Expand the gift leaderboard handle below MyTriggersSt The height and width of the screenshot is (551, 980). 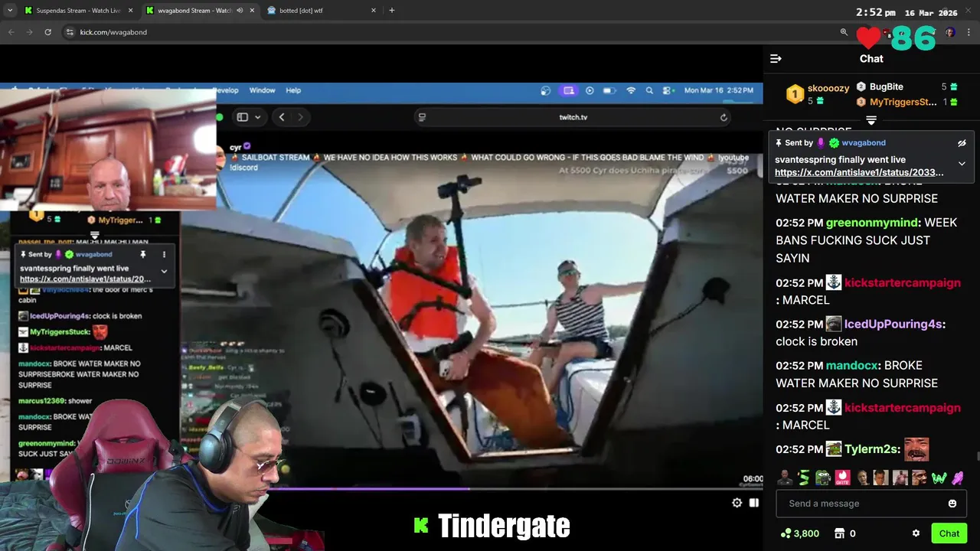point(871,120)
